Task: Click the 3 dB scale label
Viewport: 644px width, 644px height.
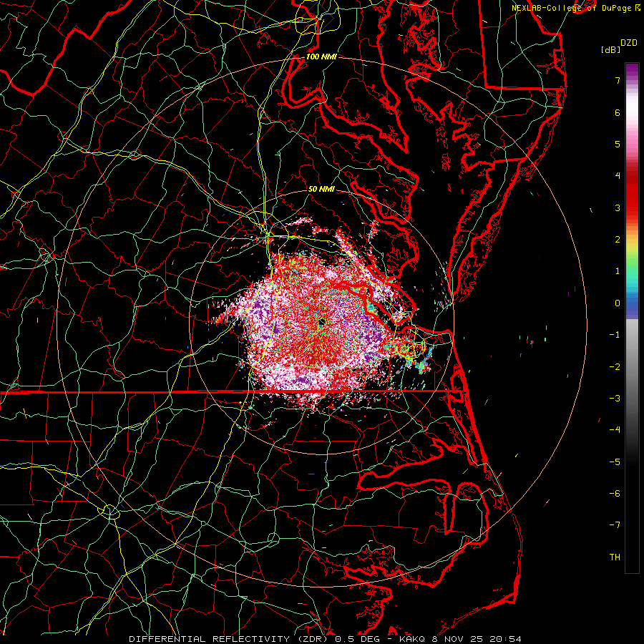Action: [x=618, y=208]
